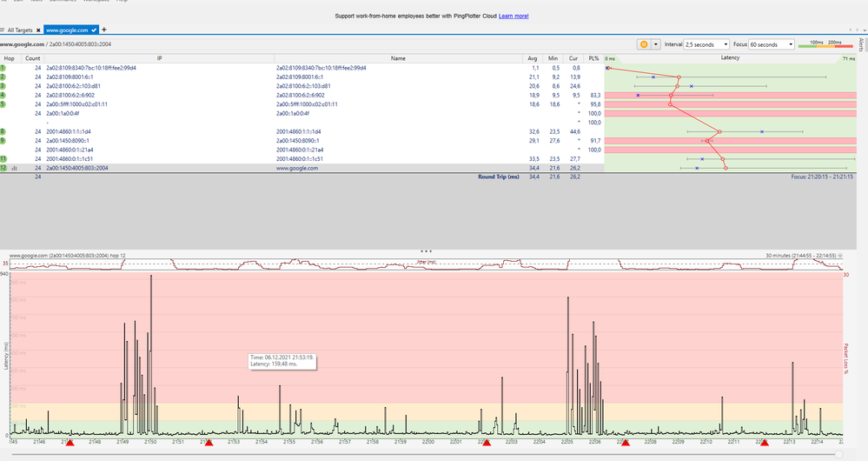Add a new target tab with the plus icon

(104, 30)
